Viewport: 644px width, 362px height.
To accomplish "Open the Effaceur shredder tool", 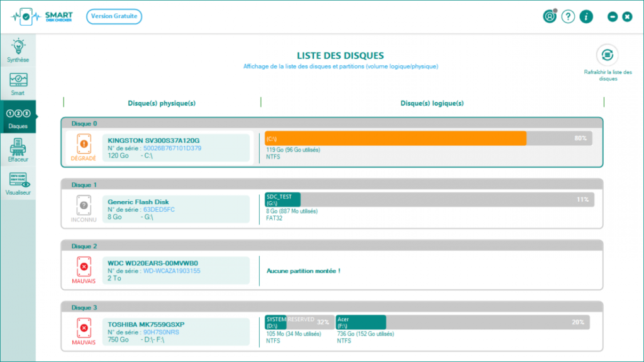I will 18,150.
